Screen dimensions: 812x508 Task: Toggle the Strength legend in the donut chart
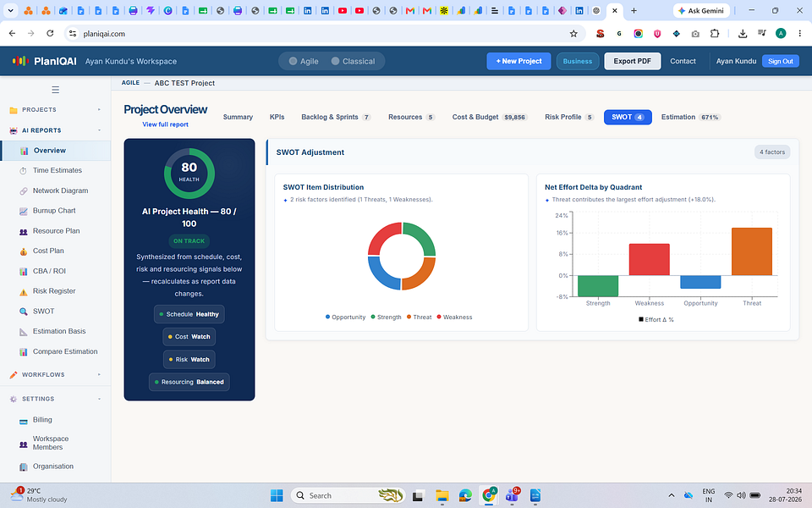pos(386,317)
